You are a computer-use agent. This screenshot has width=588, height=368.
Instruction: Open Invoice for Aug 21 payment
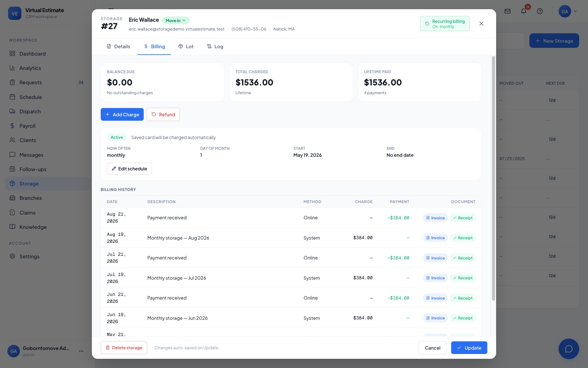435,218
